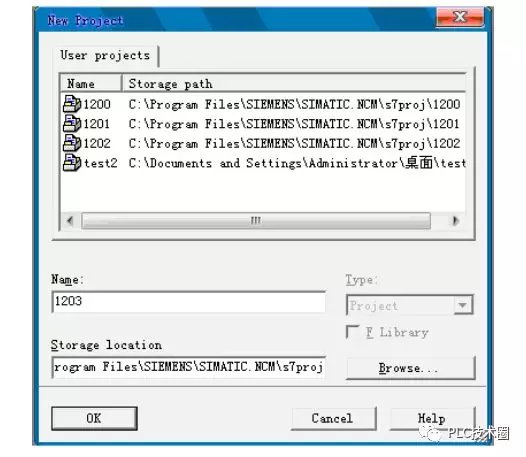Viewport: 526px width, 457px height.
Task: Click the horizontal scrollbar thumb
Action: click(x=256, y=220)
